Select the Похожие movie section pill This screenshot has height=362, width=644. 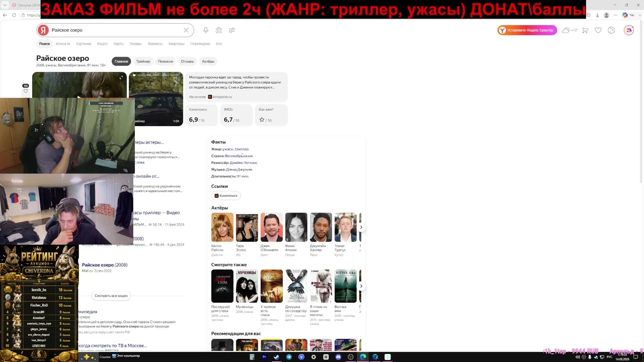point(166,61)
